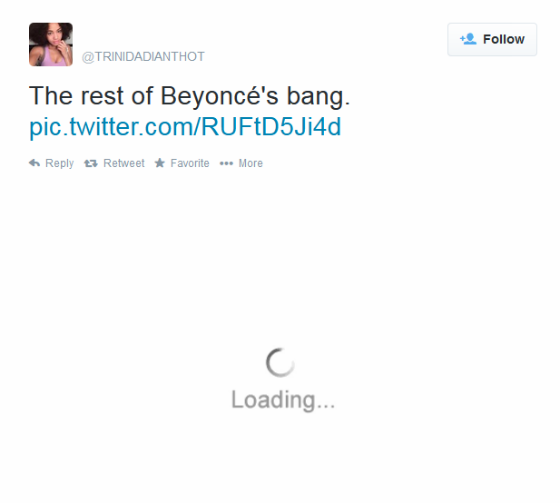The width and height of the screenshot is (560, 503).
Task: Click the word Beyoncé's in the tweet
Action: point(219,96)
